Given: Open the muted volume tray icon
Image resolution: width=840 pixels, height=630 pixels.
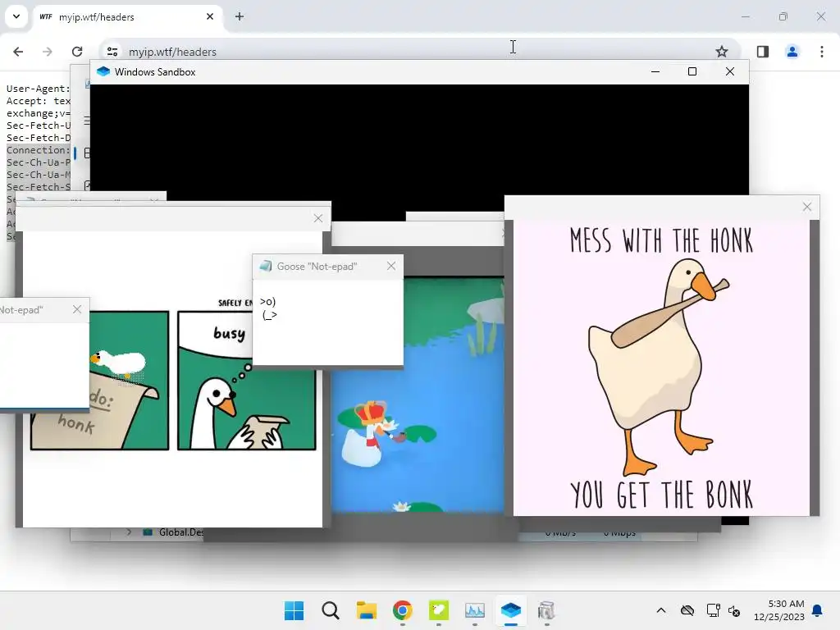Looking at the screenshot, I should [x=734, y=610].
